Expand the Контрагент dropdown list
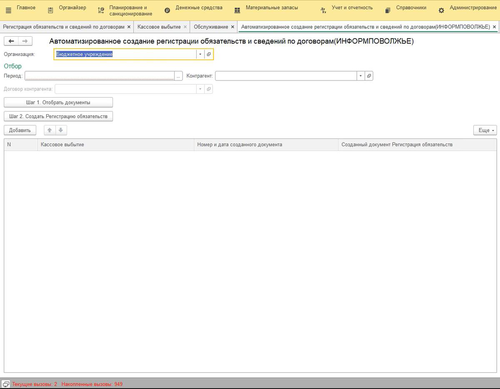The width and height of the screenshot is (500, 389). tap(360, 76)
